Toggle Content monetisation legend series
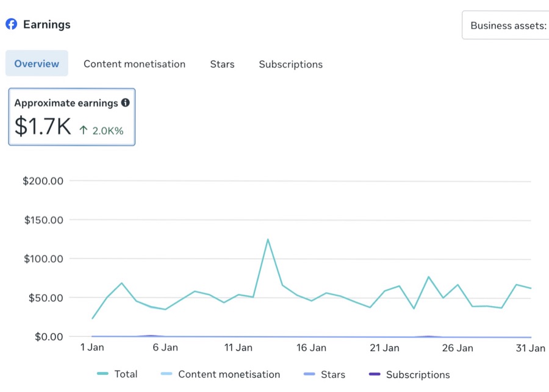549x392 pixels. (220, 374)
